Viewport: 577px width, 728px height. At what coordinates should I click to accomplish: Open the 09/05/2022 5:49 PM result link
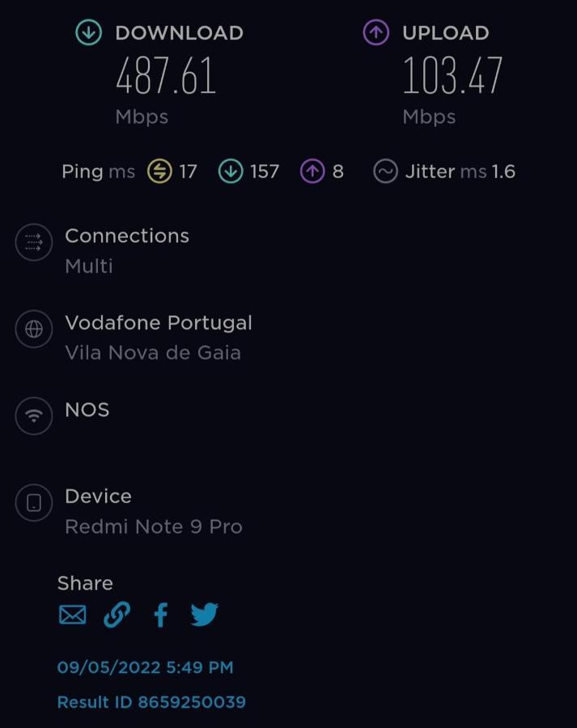point(145,667)
